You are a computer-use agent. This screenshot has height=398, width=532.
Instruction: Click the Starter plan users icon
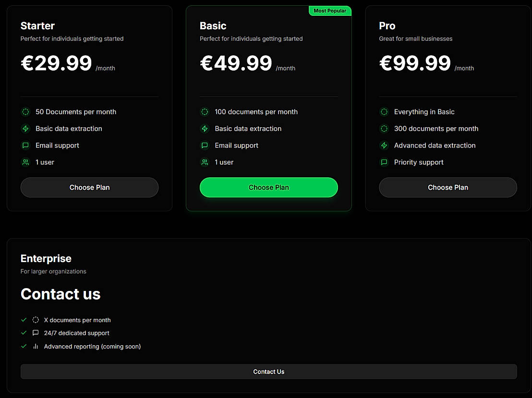pyautogui.click(x=25, y=162)
